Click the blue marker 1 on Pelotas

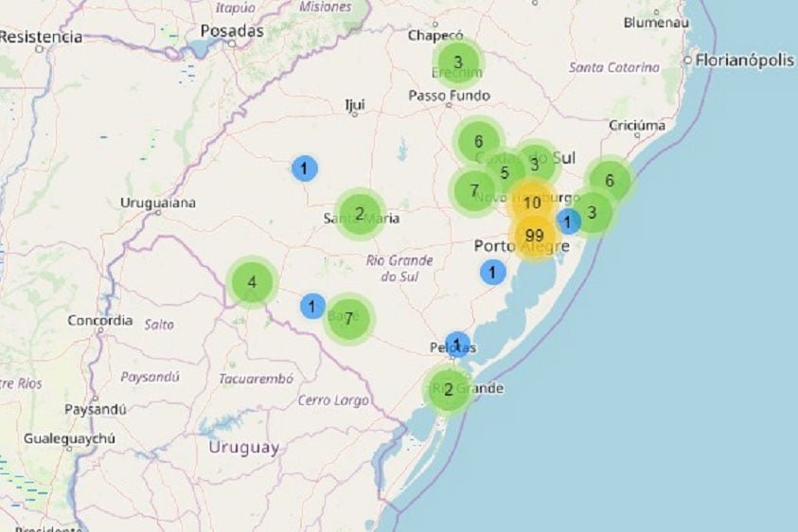pyautogui.click(x=457, y=344)
